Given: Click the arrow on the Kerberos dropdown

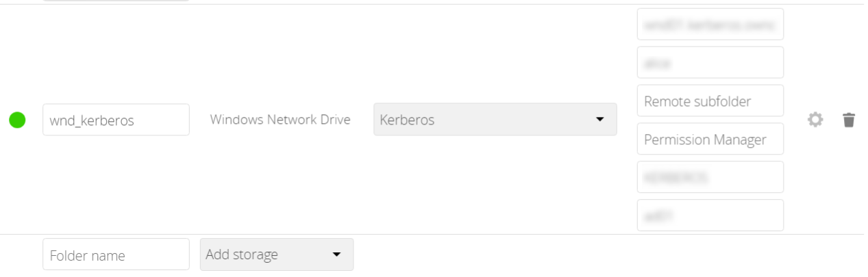Looking at the screenshot, I should click(x=600, y=120).
